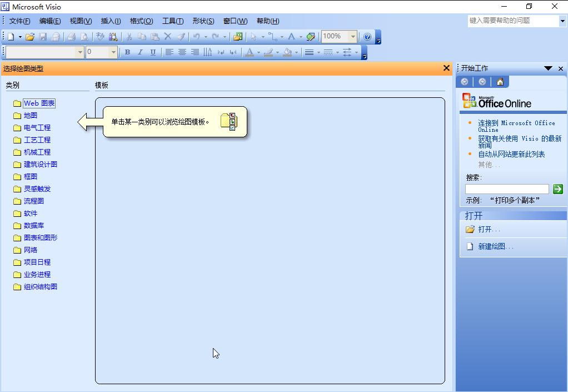Click the Shapes window icon
This screenshot has width=568, height=392.
238,37
